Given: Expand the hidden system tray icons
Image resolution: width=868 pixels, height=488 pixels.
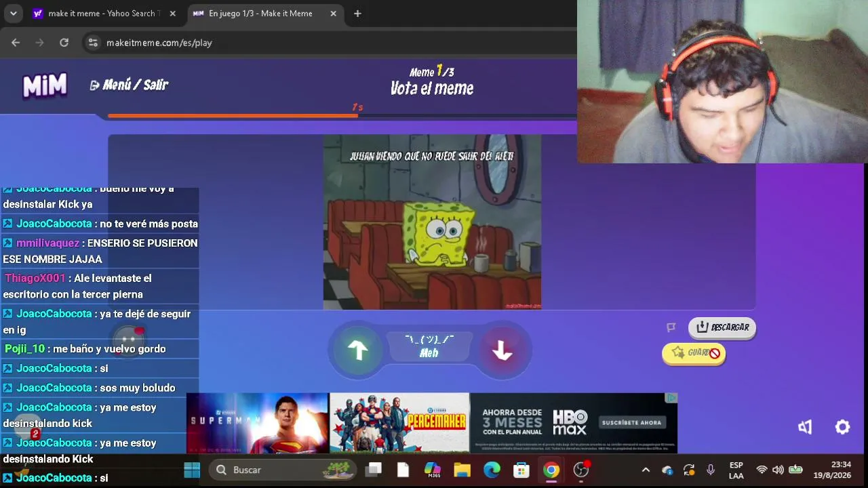Looking at the screenshot, I should (646, 470).
